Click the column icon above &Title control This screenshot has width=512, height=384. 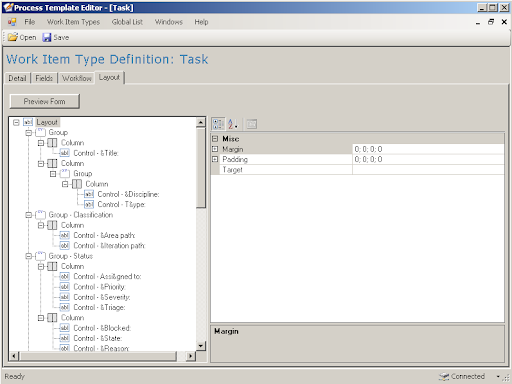pyautogui.click(x=52, y=143)
